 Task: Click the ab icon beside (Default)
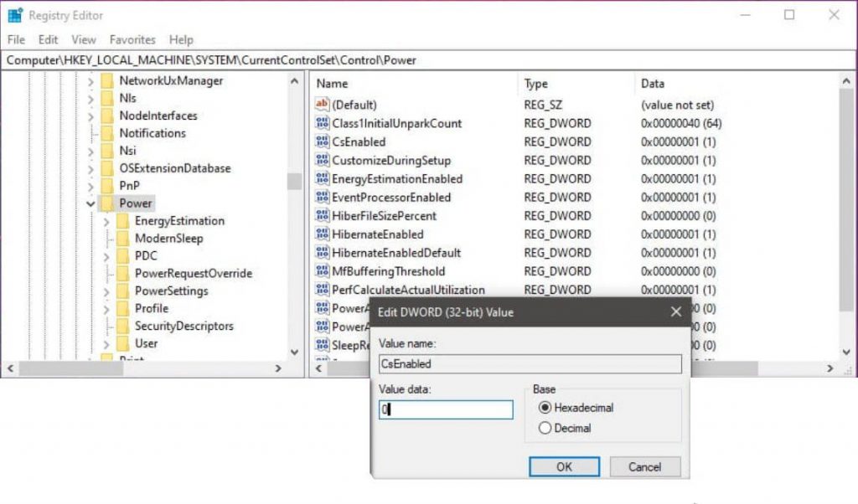[323, 105]
